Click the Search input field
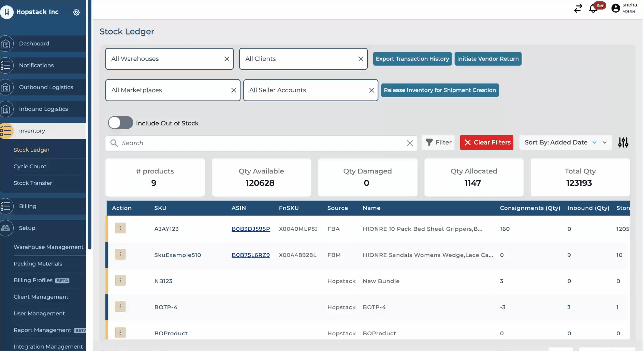Screen dimensions: 644x351 pyautogui.click(x=259, y=143)
